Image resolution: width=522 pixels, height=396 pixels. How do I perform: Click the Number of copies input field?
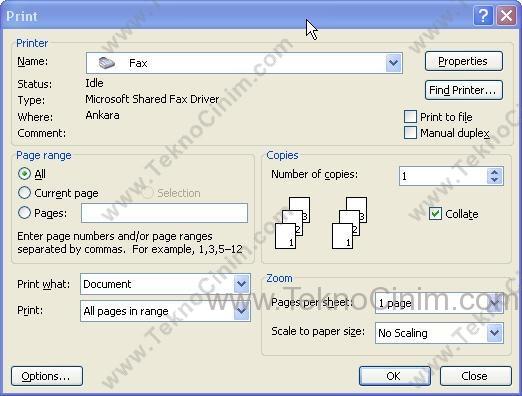point(443,176)
